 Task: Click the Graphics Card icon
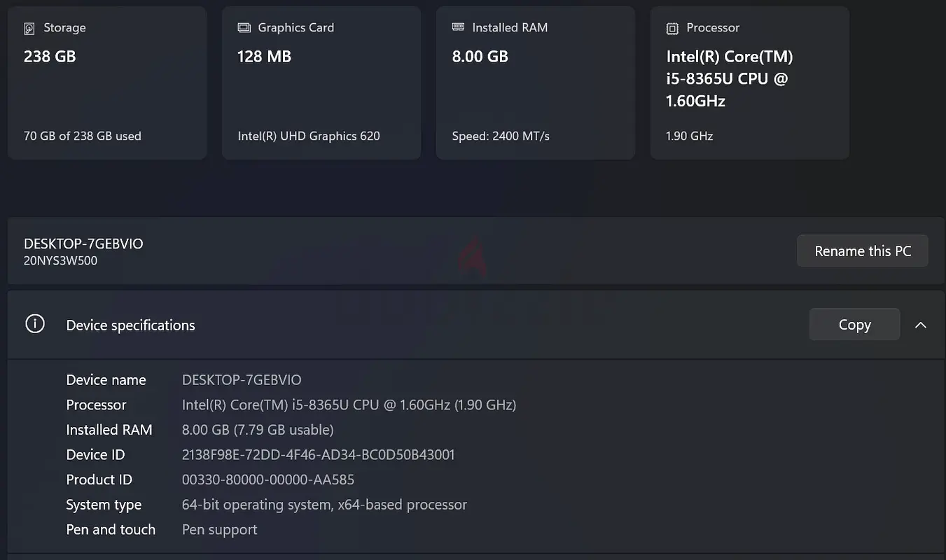pyautogui.click(x=244, y=28)
